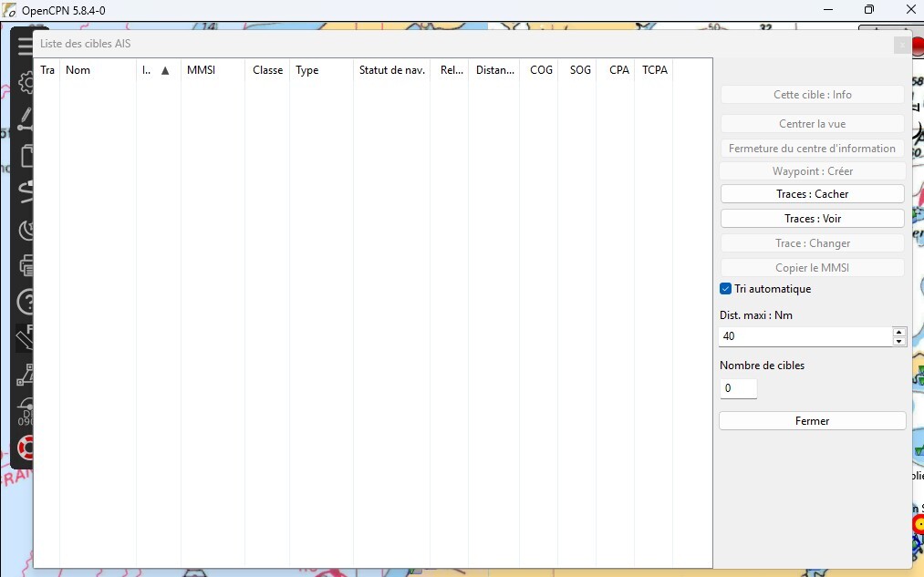Sort by the COG column header

click(x=540, y=70)
